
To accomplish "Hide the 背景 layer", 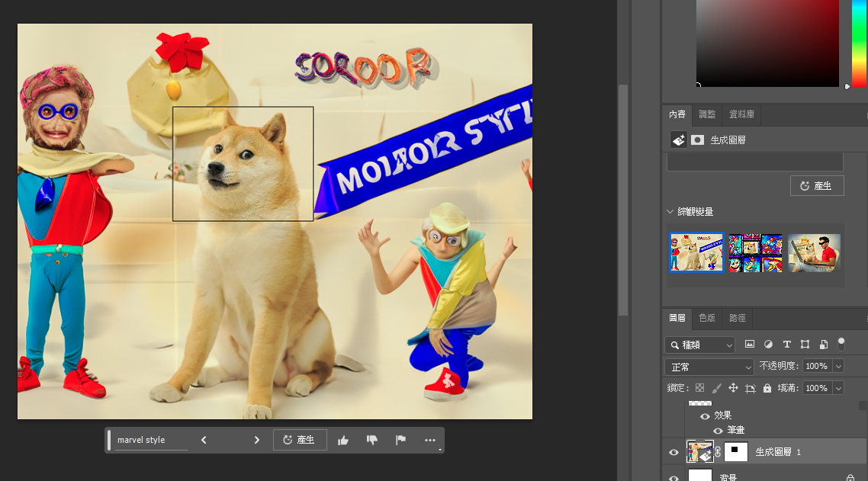I will coord(674,478).
